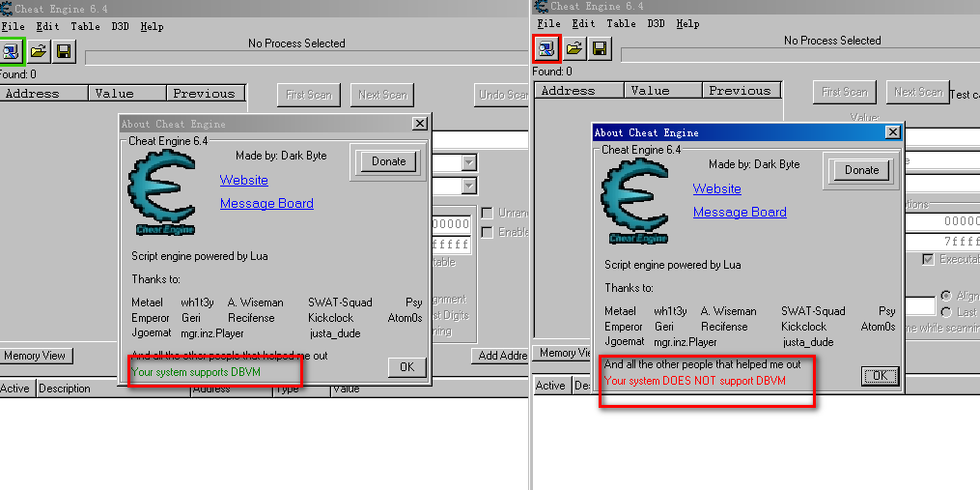Open Message Board link in right dialog
Viewport: 980px width, 490px height.
tap(740, 213)
